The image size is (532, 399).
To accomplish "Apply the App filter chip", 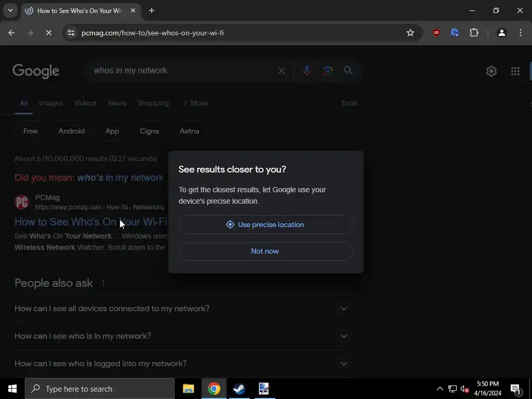I will 112,131.
